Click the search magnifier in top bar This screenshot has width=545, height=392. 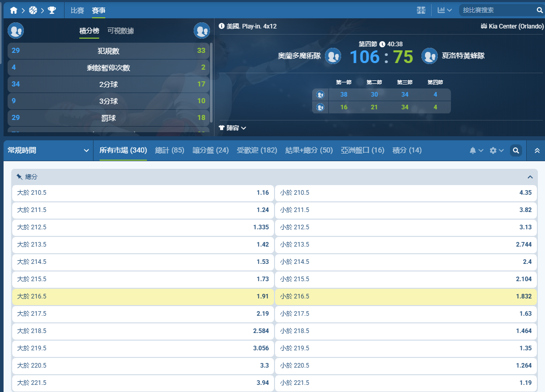(x=540, y=10)
